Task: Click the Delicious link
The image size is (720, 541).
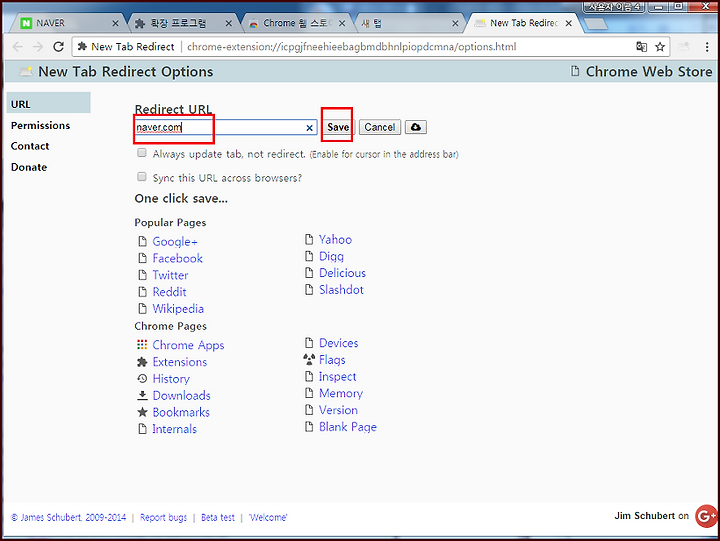Action: (343, 273)
